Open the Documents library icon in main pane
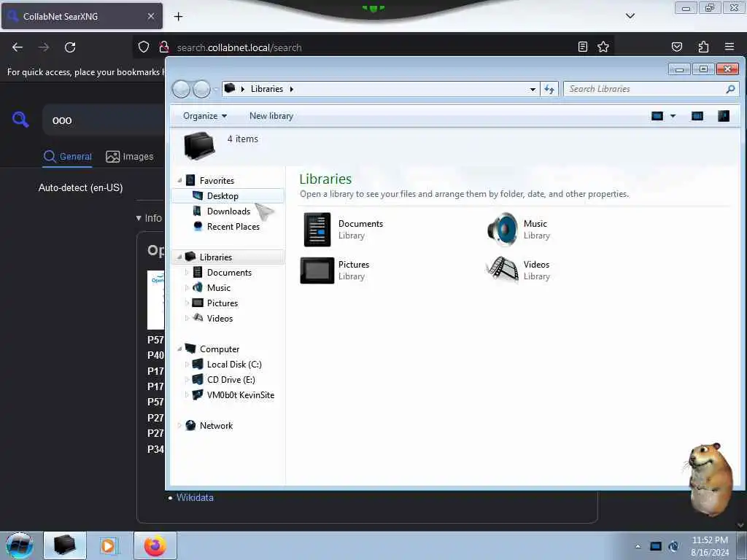Viewport: 747px width, 560px height. 317,230
